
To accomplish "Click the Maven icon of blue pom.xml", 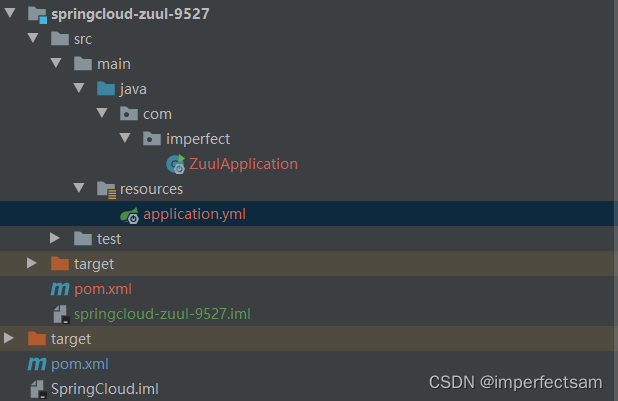I will tap(37, 364).
